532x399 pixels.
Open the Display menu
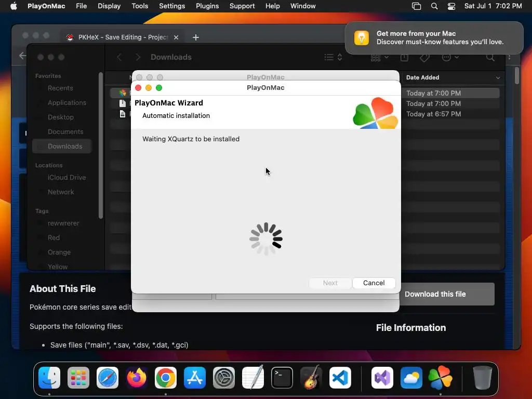coord(109,6)
